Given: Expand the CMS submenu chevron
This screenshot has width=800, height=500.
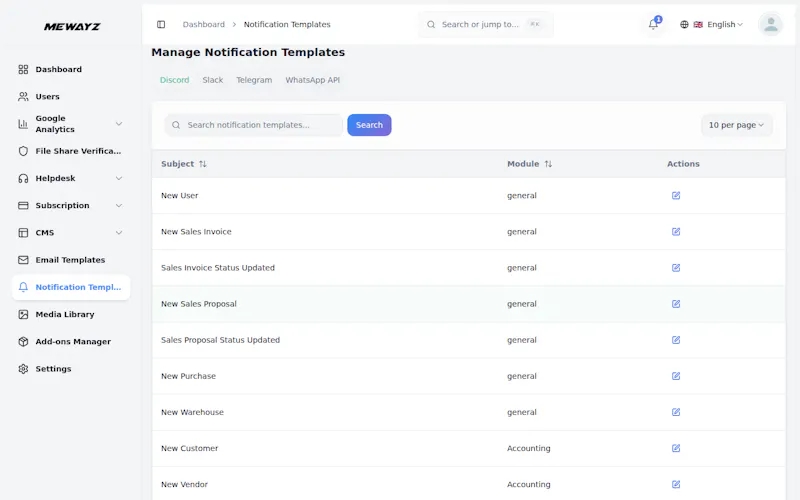Looking at the screenshot, I should (x=119, y=233).
